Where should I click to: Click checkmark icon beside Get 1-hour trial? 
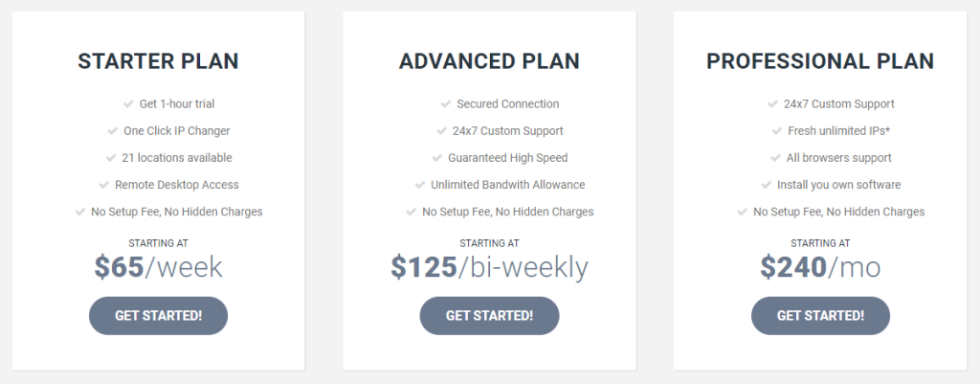[x=129, y=103]
